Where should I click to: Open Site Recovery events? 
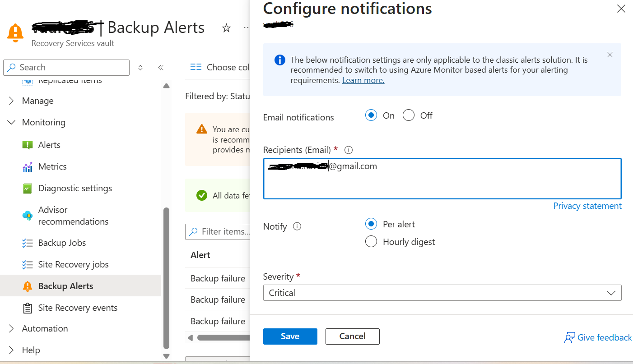click(78, 308)
